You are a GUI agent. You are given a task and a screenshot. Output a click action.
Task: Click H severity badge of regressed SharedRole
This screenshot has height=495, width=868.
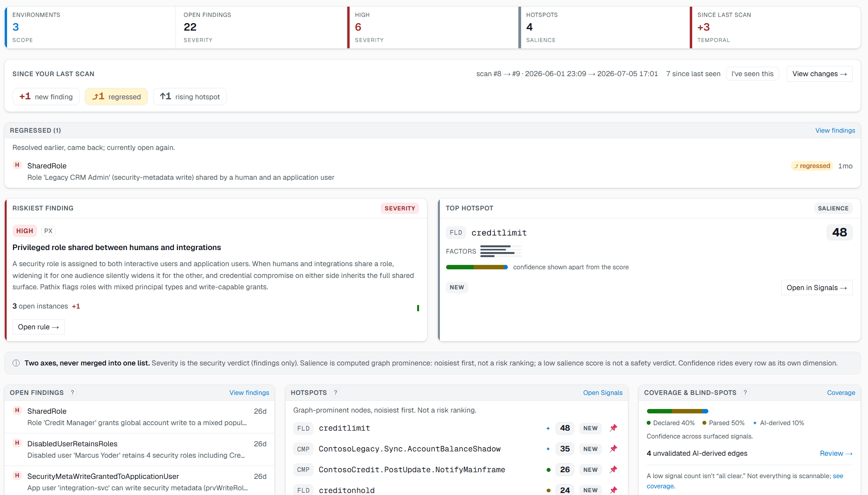coord(17,165)
